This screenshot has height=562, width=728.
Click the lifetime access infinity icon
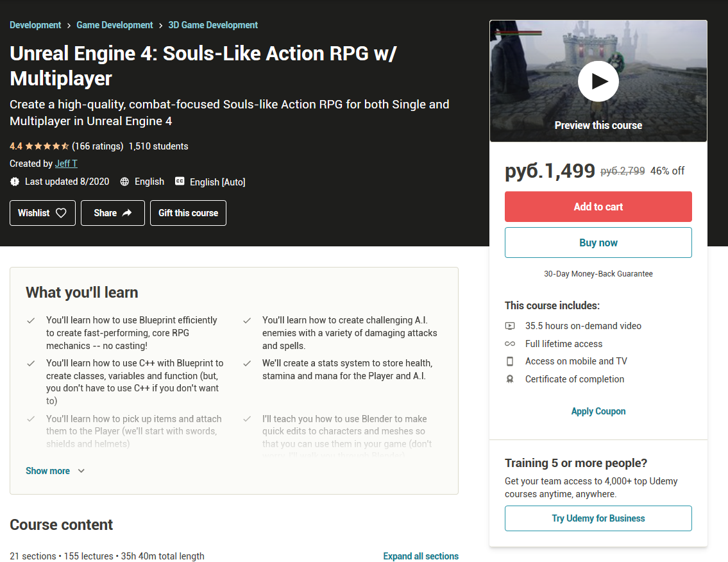pos(510,344)
